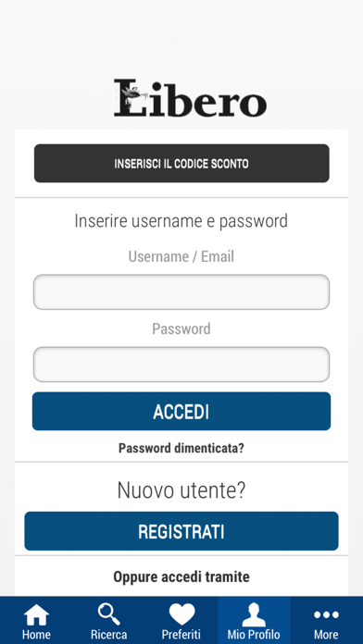Viewport: 363px width, 644px height.
Task: Go to the Preferiti tab label
Action: click(181, 635)
